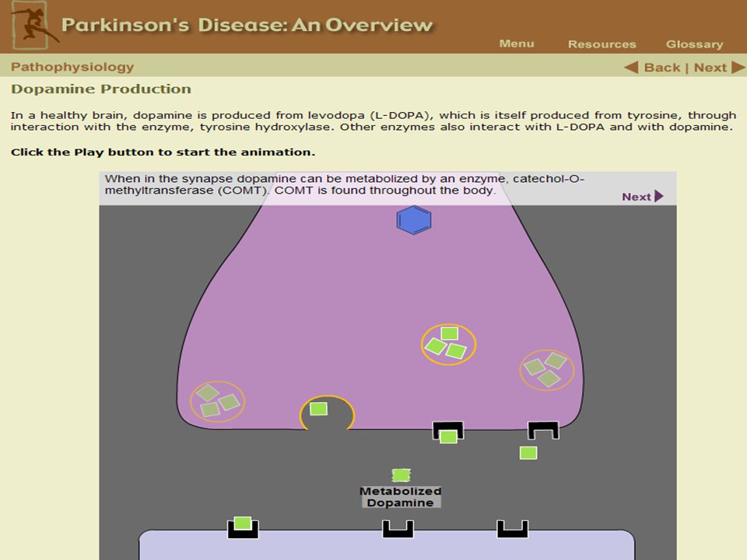This screenshot has height=560, width=747.
Task: Open the Menu link in header
Action: [517, 44]
